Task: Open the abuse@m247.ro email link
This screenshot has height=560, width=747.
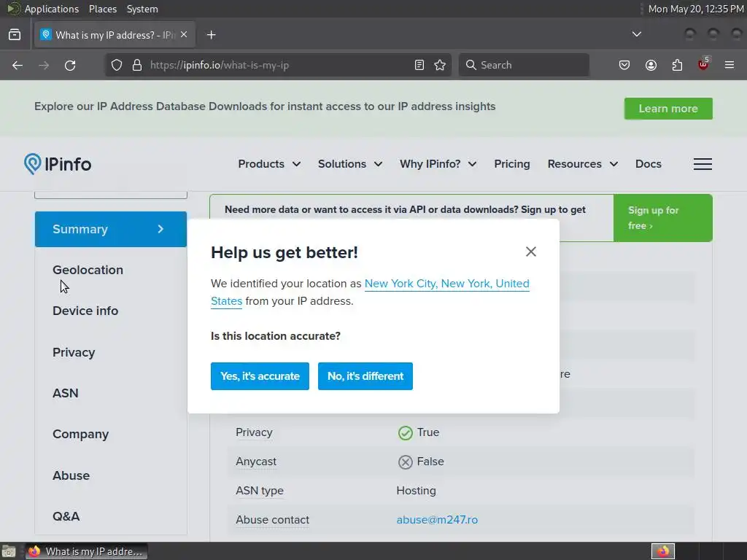Action: [437, 519]
